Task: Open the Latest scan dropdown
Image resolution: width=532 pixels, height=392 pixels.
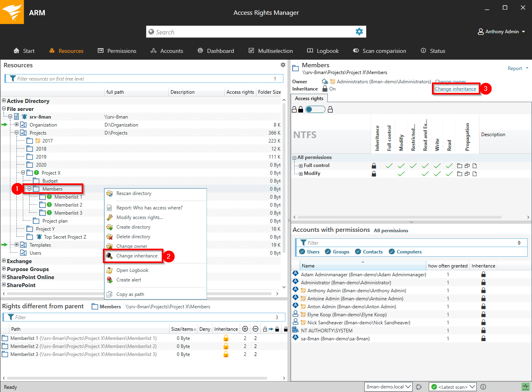Action: pos(452,387)
